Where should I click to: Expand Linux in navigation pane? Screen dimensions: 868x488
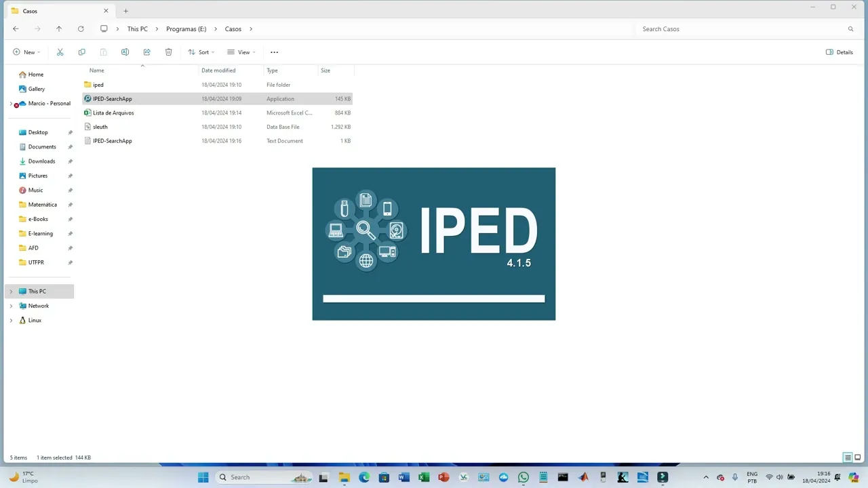pyautogui.click(x=11, y=320)
